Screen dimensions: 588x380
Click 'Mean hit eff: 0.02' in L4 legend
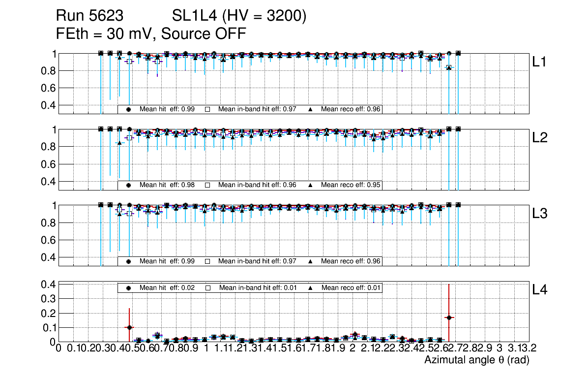click(167, 287)
